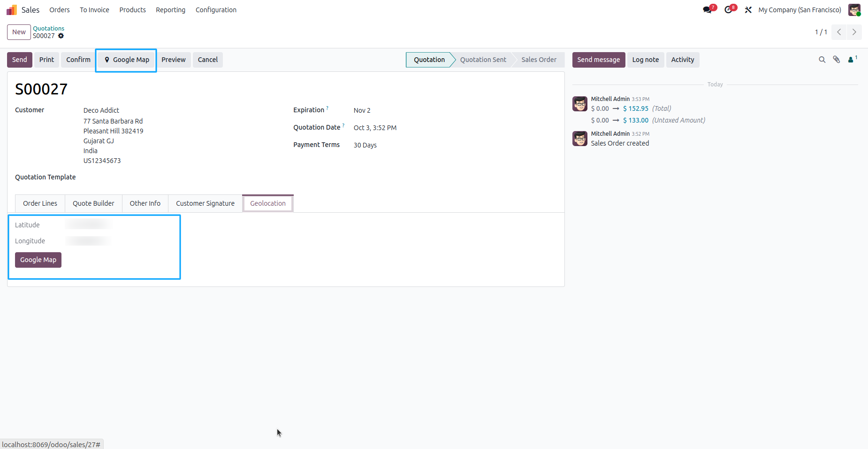Click the user avatar in top bar

tap(854, 10)
